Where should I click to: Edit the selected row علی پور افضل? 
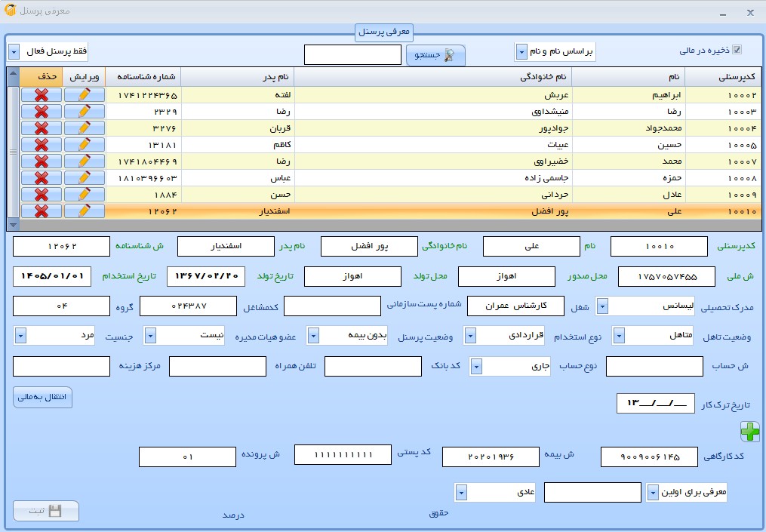(x=84, y=211)
